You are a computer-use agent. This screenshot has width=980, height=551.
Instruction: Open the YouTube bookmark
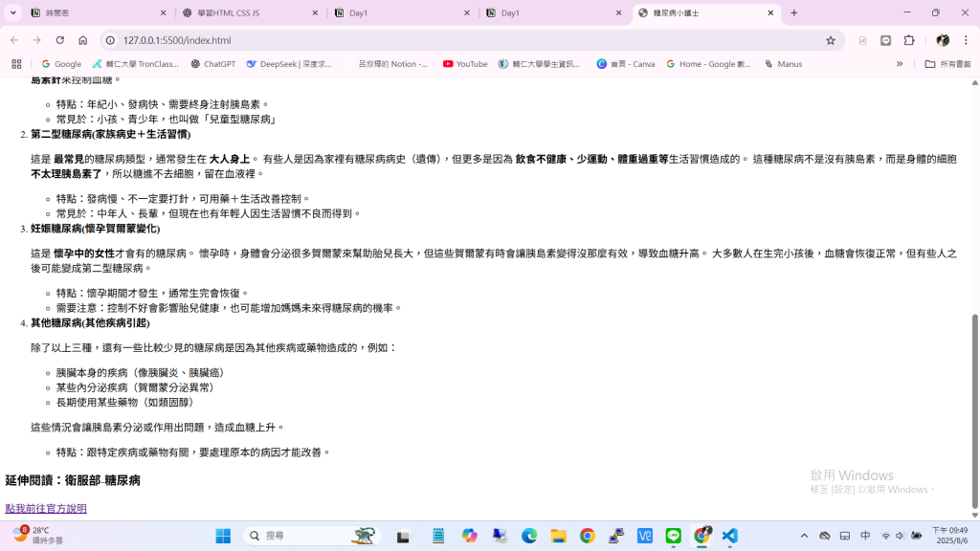pos(465,64)
